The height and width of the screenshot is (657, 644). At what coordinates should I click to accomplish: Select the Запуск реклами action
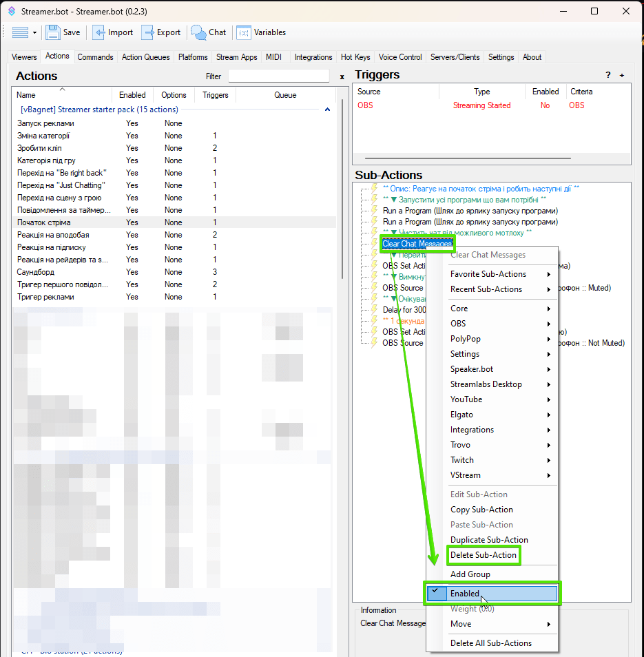(174, 123)
